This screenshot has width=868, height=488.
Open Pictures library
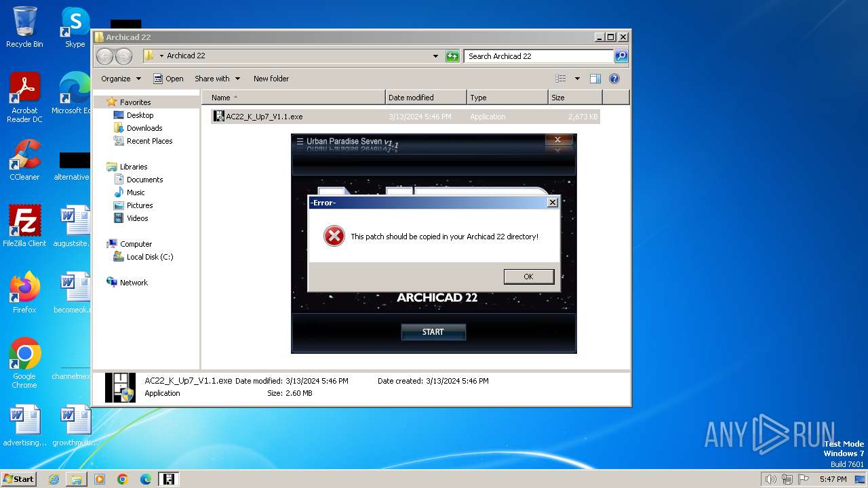pyautogui.click(x=140, y=205)
